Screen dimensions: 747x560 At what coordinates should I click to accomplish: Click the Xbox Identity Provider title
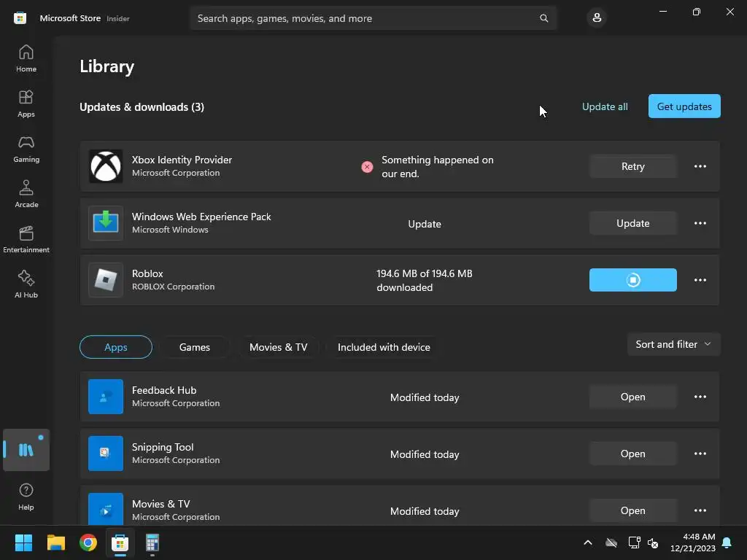point(182,160)
